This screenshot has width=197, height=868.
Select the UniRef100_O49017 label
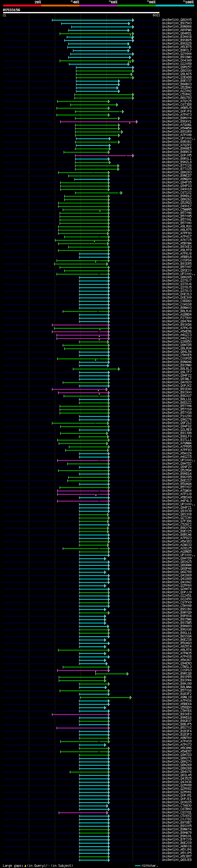[x=177, y=206]
